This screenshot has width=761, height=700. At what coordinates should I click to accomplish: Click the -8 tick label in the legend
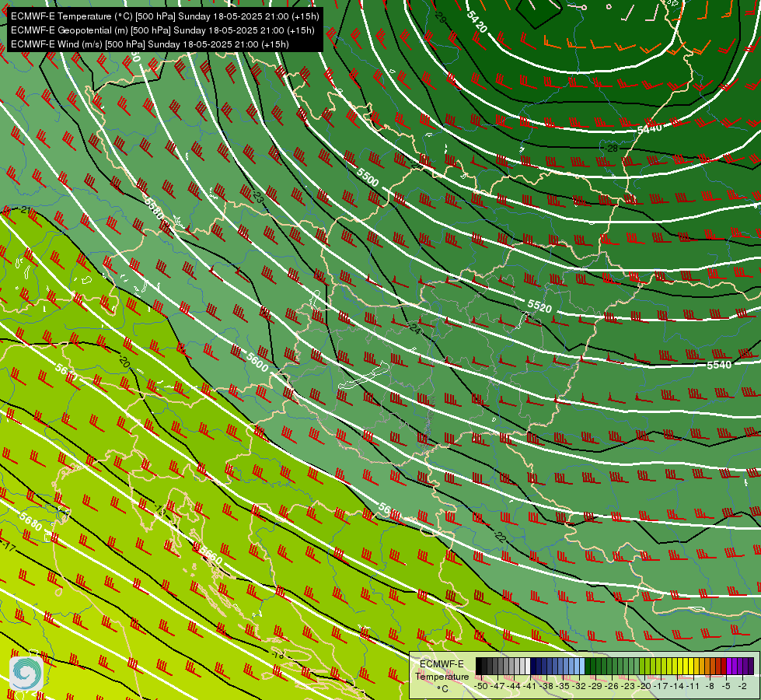pyautogui.click(x=710, y=686)
